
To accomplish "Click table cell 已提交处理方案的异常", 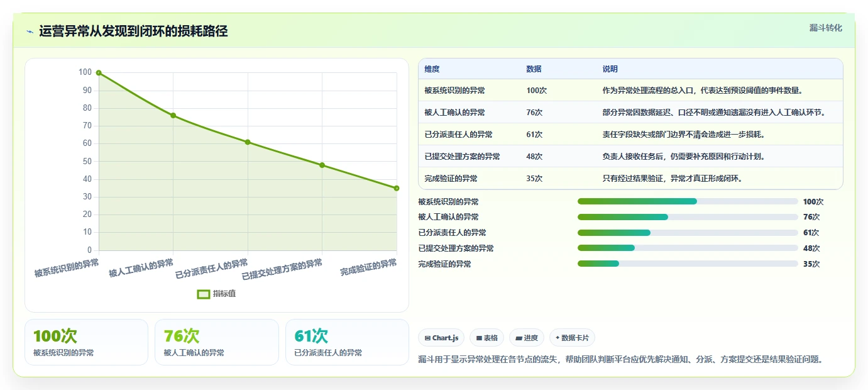I will [462, 157].
